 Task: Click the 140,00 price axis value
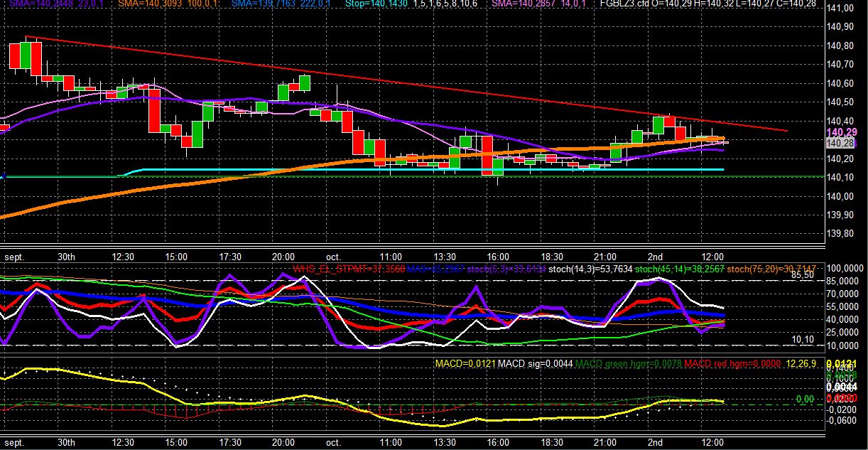click(x=841, y=196)
